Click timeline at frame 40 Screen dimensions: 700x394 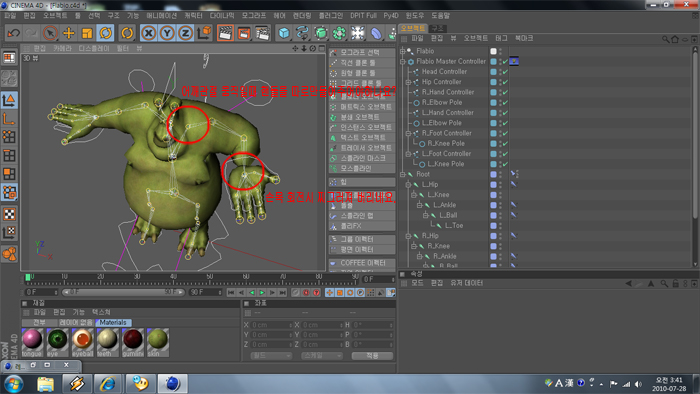[174, 280]
